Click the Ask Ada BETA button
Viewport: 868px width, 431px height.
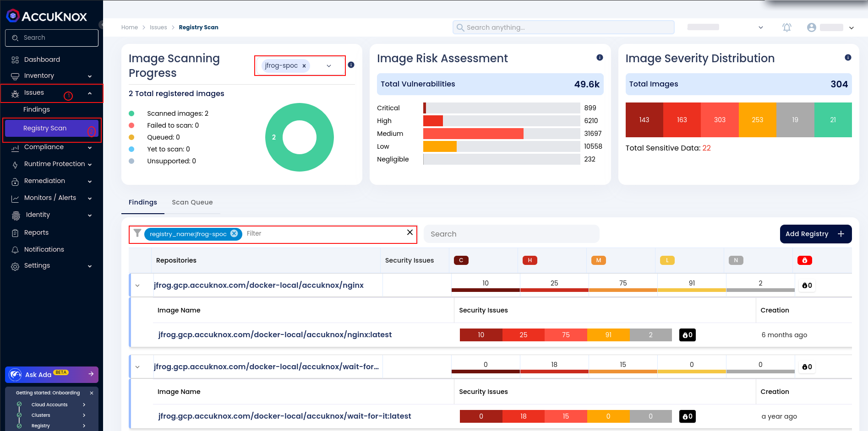click(52, 374)
